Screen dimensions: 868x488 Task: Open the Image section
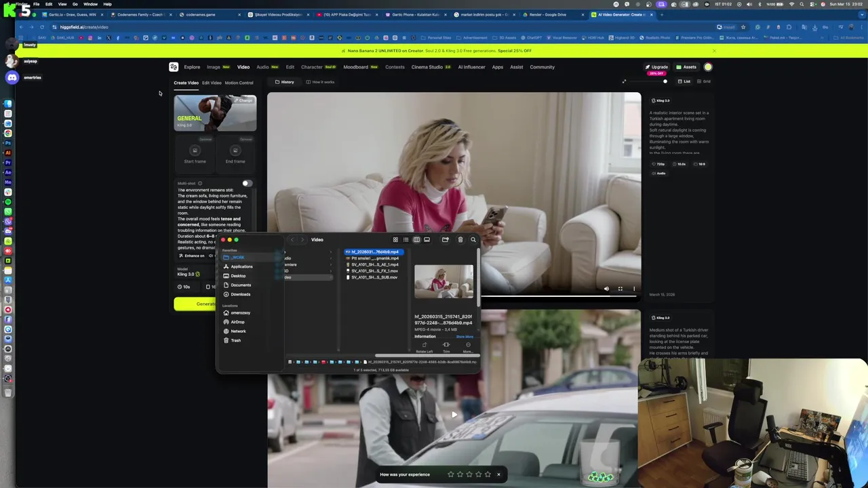click(x=214, y=67)
